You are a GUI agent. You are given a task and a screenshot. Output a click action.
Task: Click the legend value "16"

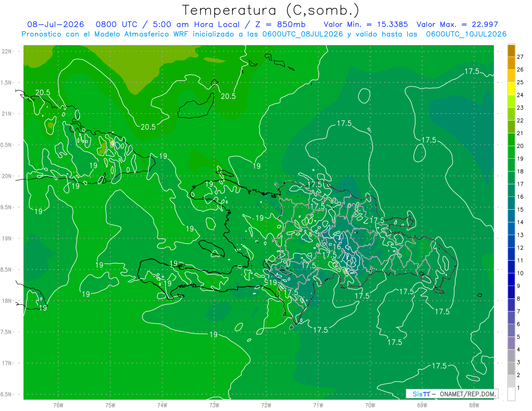520,197
